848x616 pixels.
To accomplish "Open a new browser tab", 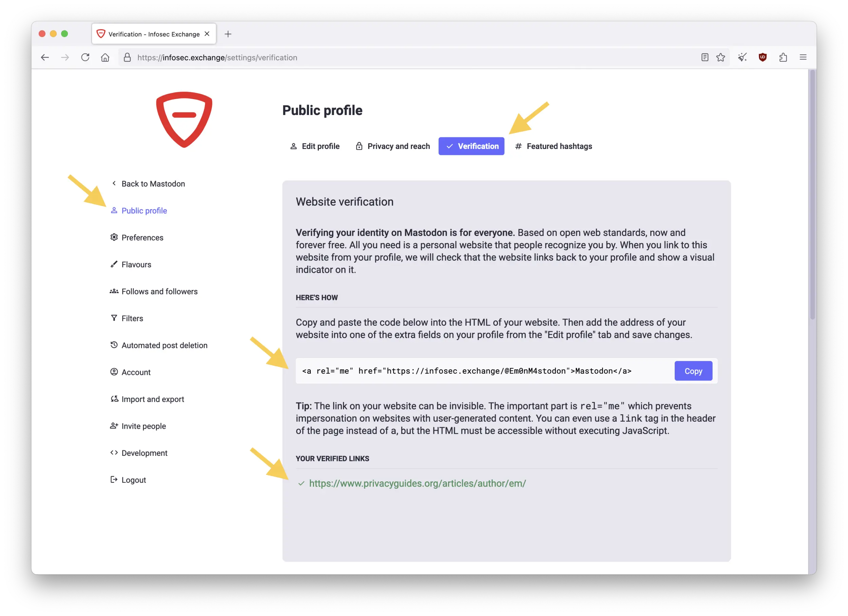I will click(x=228, y=34).
